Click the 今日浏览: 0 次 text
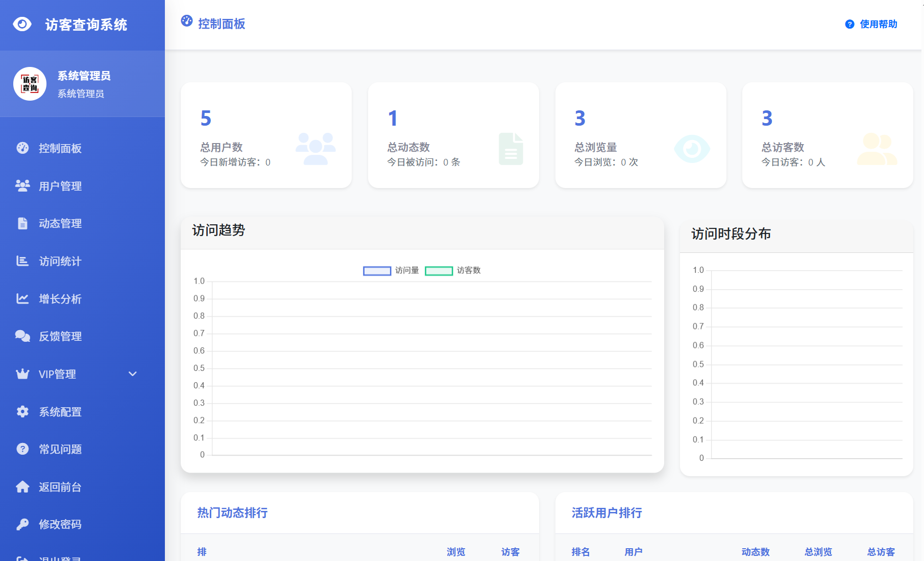The width and height of the screenshot is (924, 561). pos(606,162)
